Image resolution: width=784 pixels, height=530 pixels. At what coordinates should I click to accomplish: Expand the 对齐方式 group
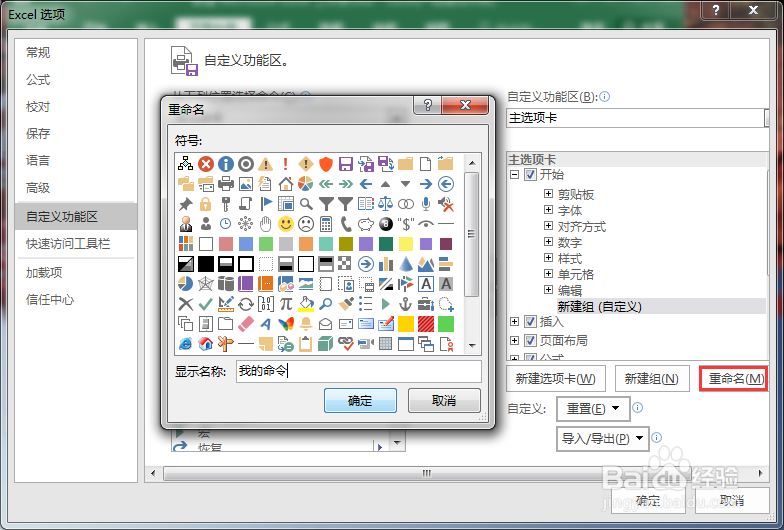point(548,226)
